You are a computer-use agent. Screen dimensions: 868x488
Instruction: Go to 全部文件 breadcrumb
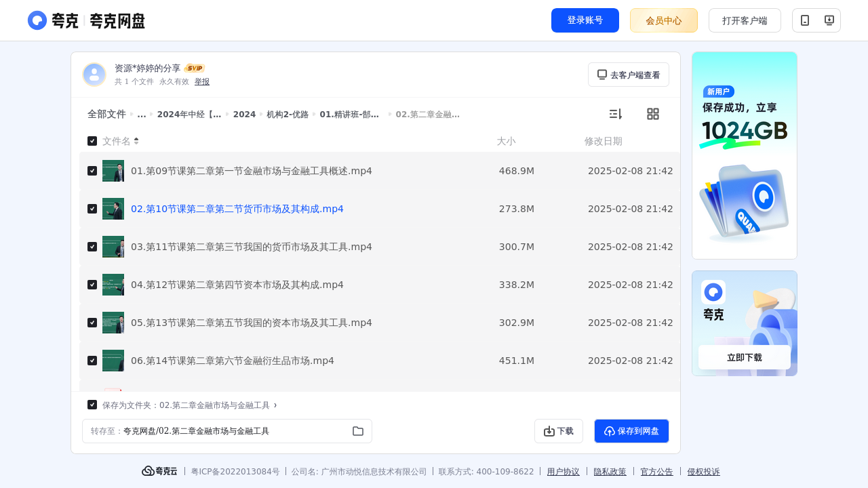click(x=106, y=114)
